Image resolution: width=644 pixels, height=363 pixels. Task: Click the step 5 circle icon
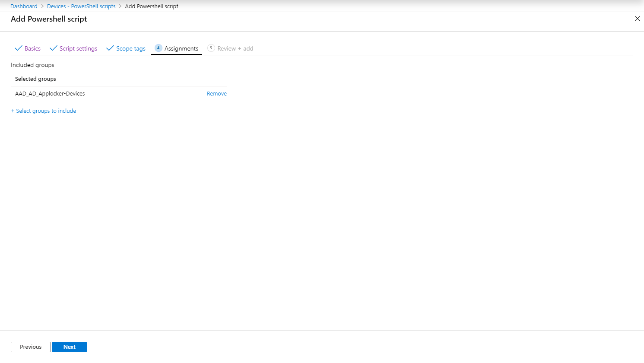(x=211, y=48)
